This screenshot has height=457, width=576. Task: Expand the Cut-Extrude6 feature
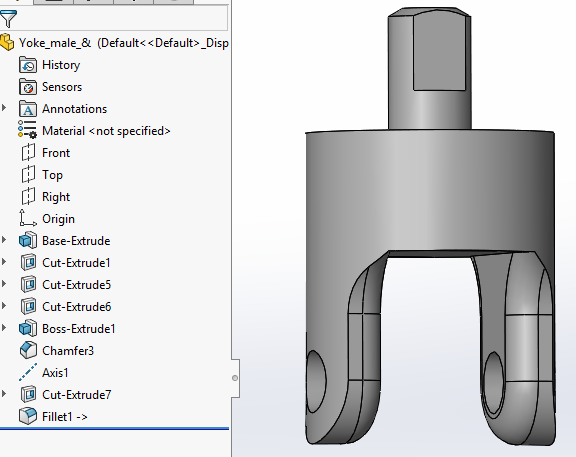(4, 306)
